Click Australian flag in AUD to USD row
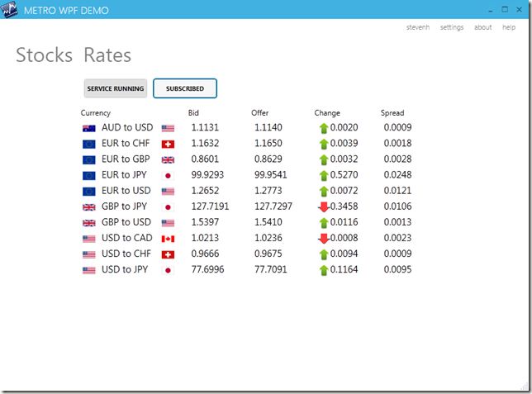Screen dimensions: 532x394 [x=89, y=128]
